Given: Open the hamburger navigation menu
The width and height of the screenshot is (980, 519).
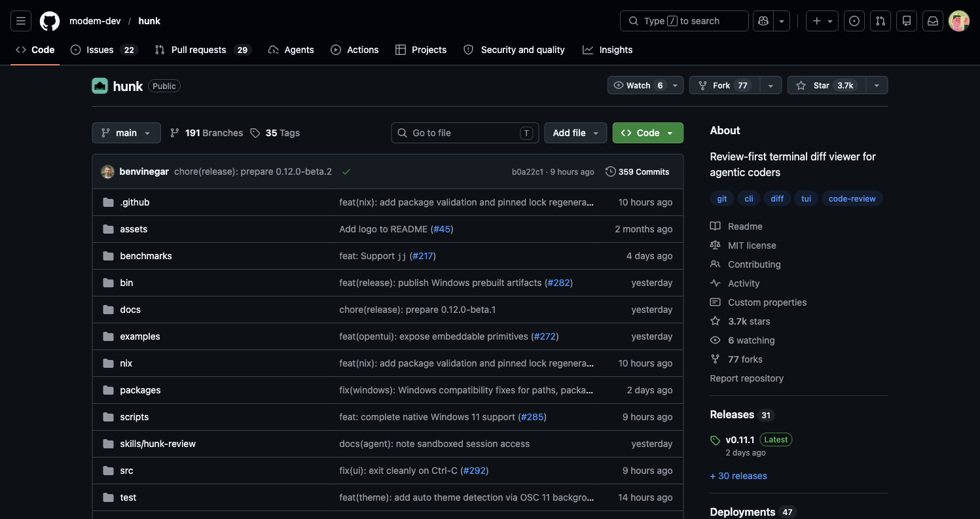Looking at the screenshot, I should [21, 21].
